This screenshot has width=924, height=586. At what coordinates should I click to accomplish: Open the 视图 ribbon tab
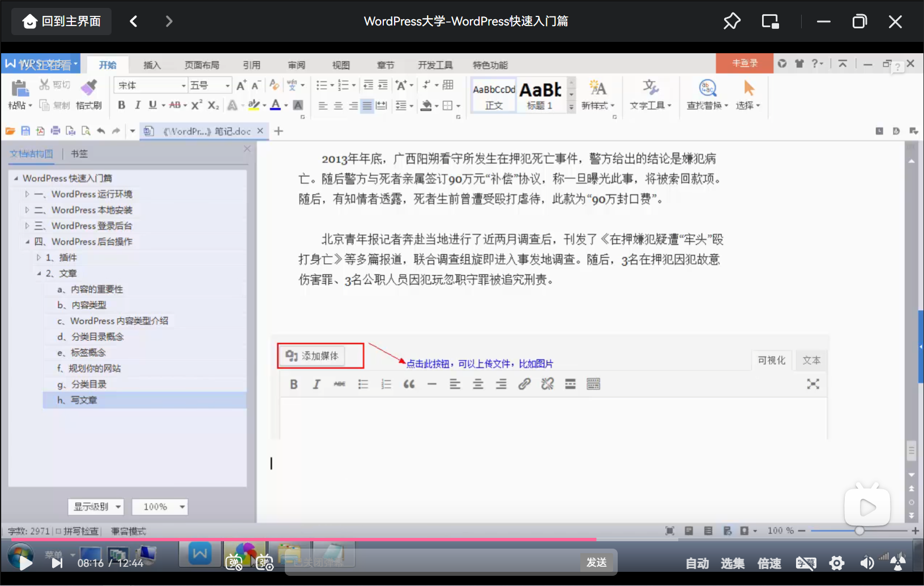341,65
